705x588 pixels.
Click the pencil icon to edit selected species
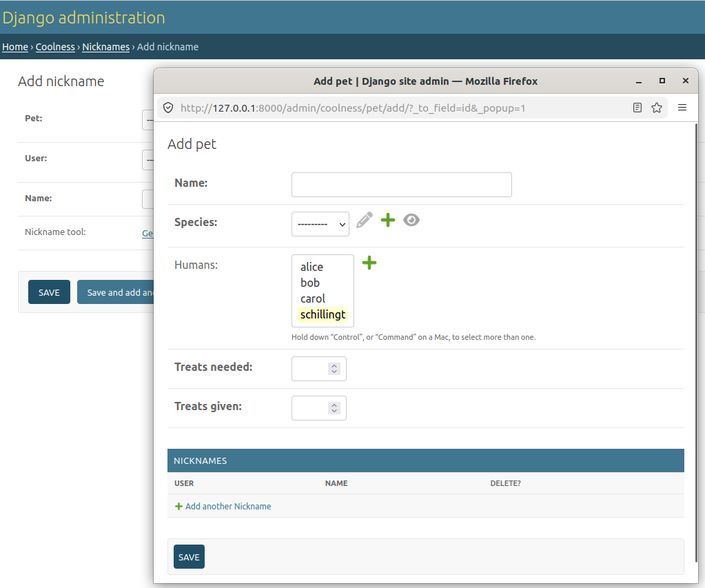[x=364, y=221]
